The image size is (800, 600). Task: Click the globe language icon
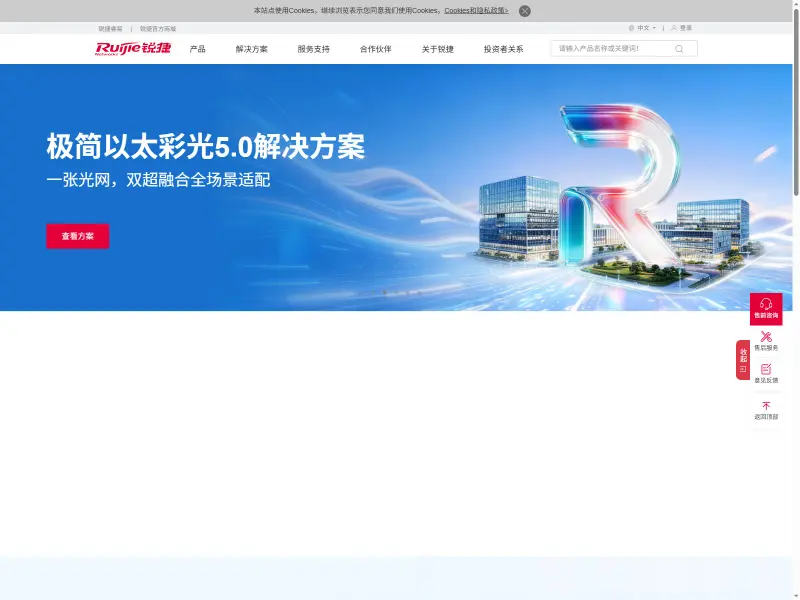point(631,28)
